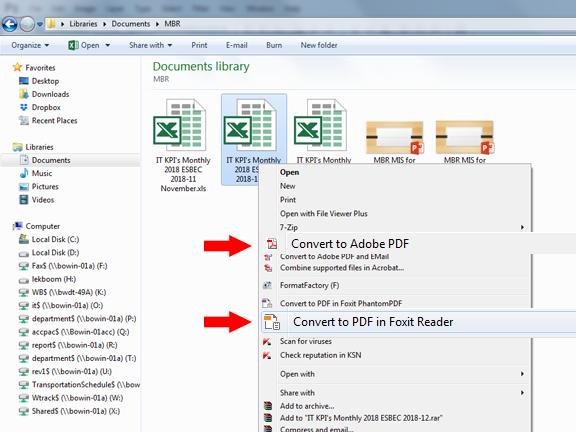Open Downloads in the sidebar

pos(44,94)
